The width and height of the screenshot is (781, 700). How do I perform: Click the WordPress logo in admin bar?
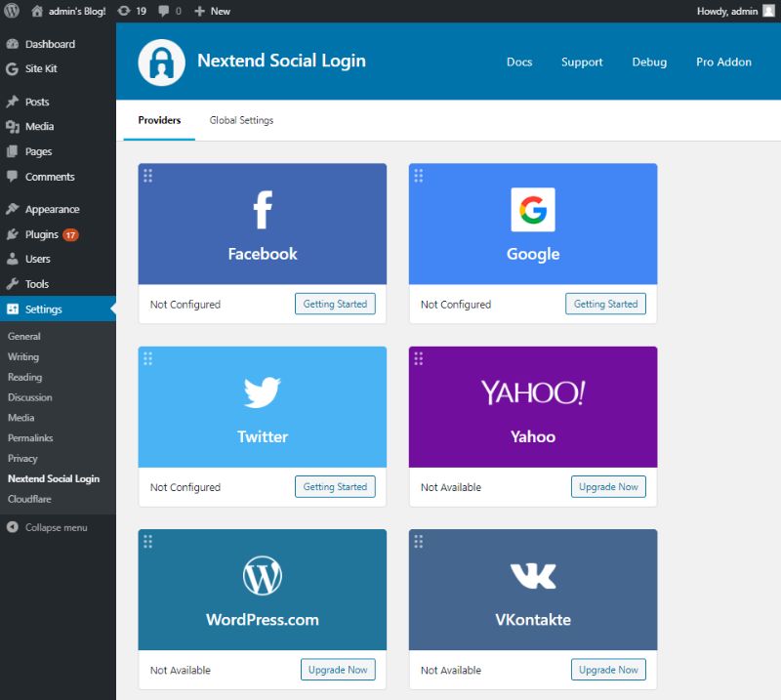tap(12, 11)
